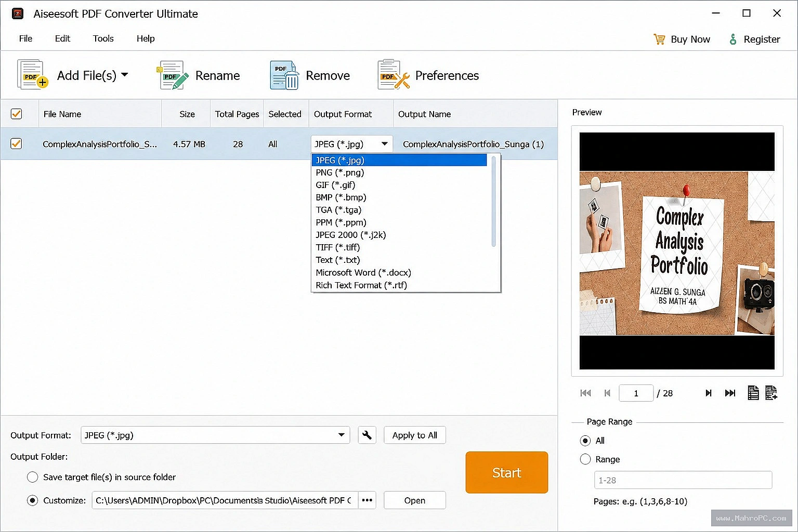
Task: Select the Range page range radio
Action: (x=585, y=459)
